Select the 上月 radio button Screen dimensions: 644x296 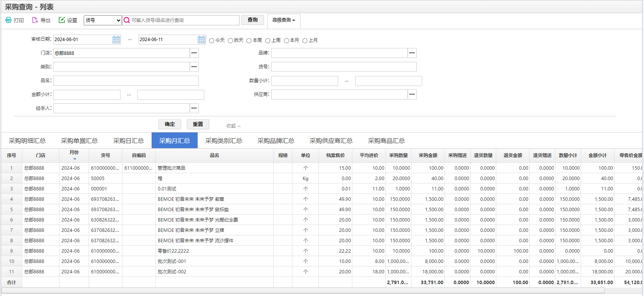pos(305,41)
